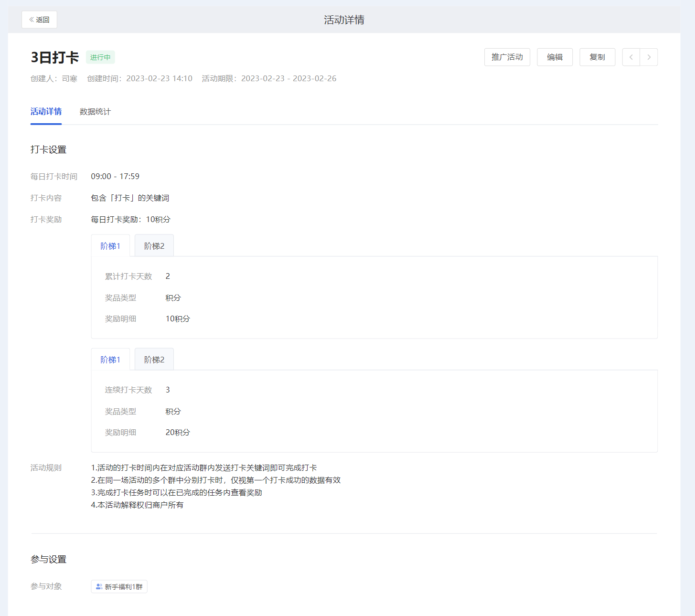695x616 pixels.
Task: Switch to the 数据统计 tab
Action: pos(95,112)
